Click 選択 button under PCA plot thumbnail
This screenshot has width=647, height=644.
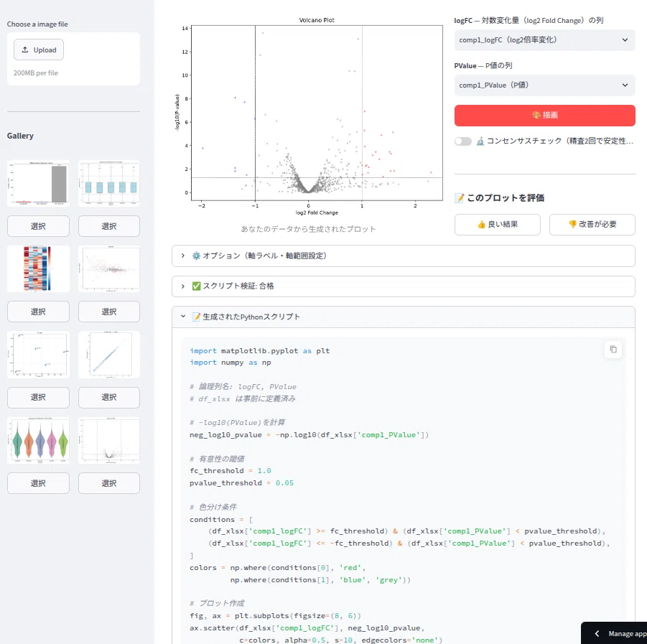(x=38, y=397)
